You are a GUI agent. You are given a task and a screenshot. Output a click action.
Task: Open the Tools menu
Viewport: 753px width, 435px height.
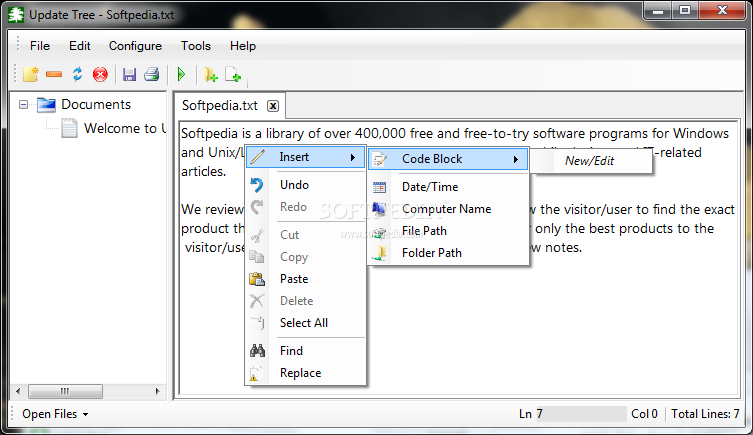point(196,46)
